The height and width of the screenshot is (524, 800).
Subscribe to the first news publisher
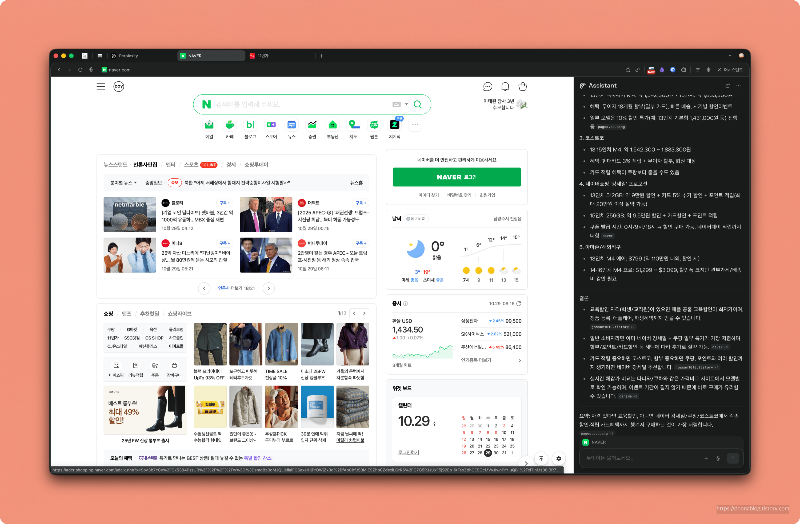(x=224, y=203)
